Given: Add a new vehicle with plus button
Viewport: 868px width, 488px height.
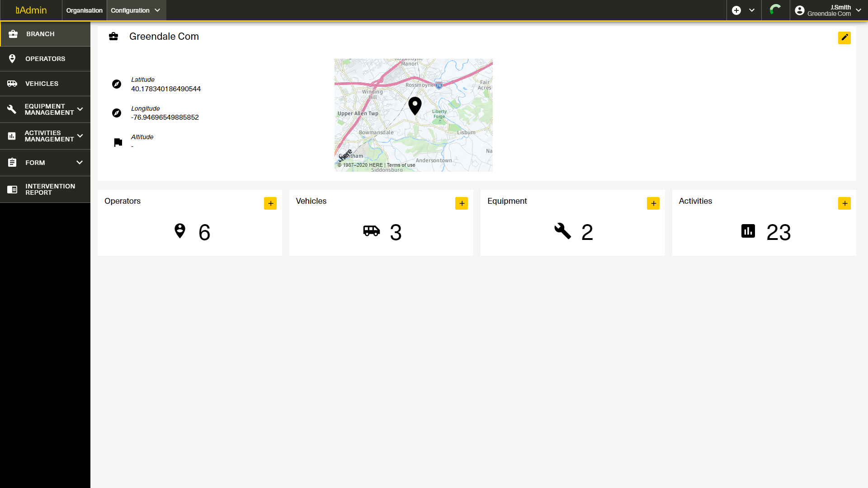Looking at the screenshot, I should (x=462, y=203).
